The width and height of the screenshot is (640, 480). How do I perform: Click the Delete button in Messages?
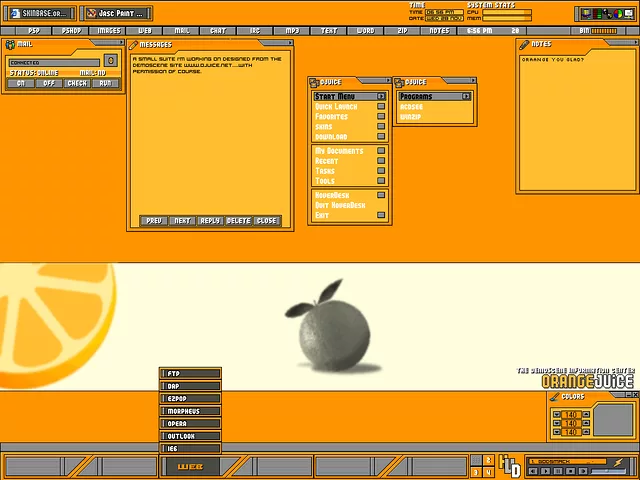click(238, 220)
